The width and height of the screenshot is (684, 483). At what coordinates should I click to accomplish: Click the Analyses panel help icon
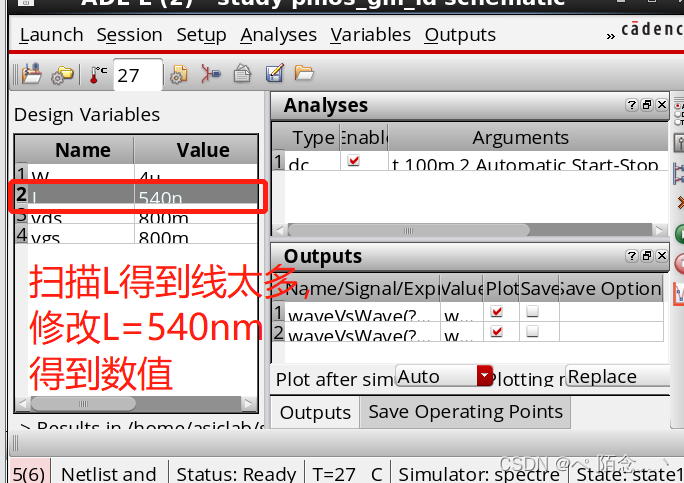[x=631, y=105]
